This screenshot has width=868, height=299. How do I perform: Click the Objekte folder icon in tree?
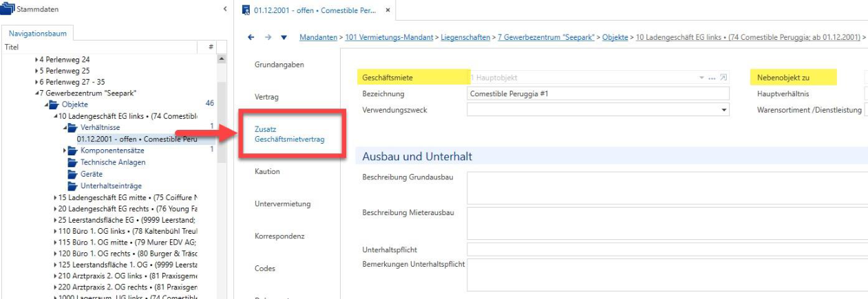click(54, 104)
